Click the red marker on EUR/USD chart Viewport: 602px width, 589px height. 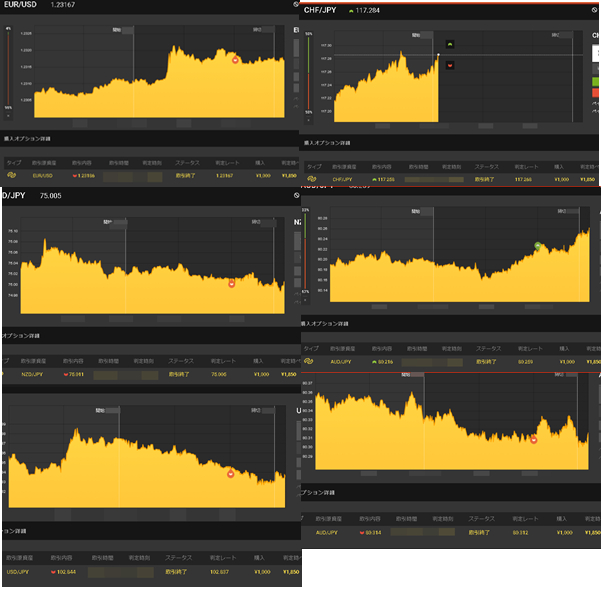click(x=235, y=61)
